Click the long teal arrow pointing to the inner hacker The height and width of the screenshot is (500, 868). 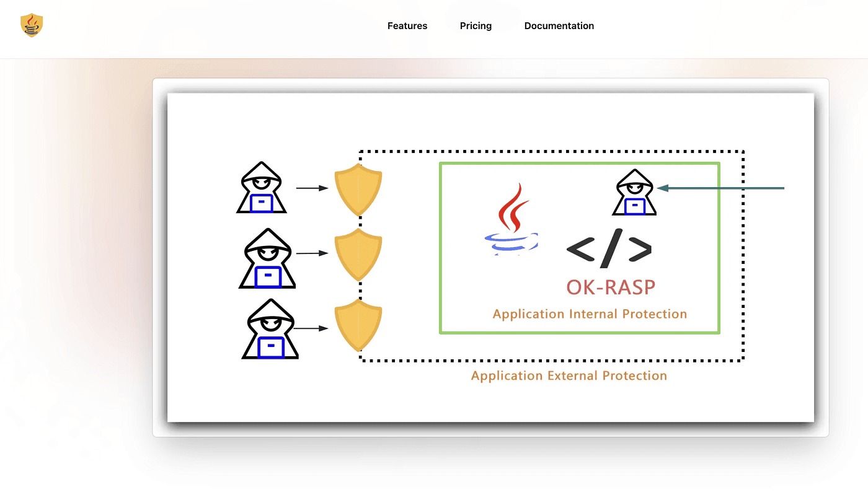(x=722, y=188)
